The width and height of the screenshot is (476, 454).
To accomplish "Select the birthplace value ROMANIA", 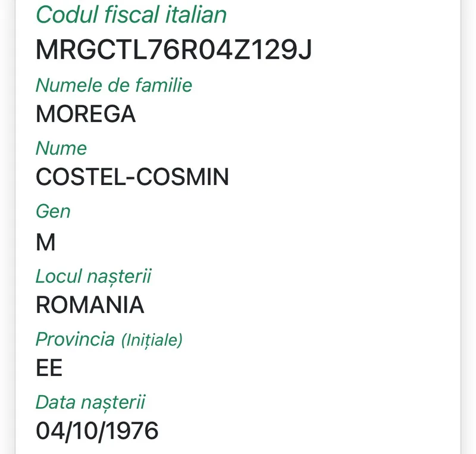I will 90,305.
